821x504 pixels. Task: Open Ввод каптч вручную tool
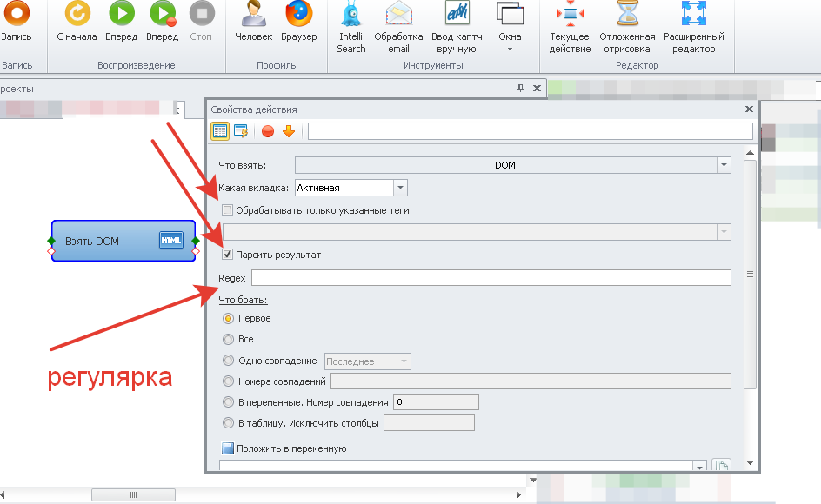457,27
